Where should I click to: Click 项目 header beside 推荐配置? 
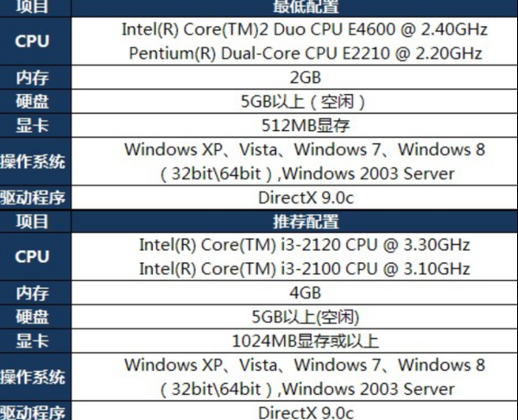(x=32, y=221)
